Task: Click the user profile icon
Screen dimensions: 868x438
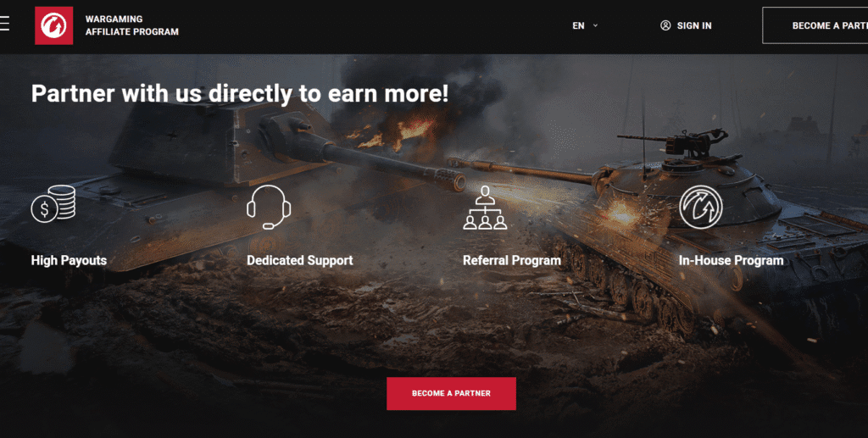Action: (x=665, y=25)
